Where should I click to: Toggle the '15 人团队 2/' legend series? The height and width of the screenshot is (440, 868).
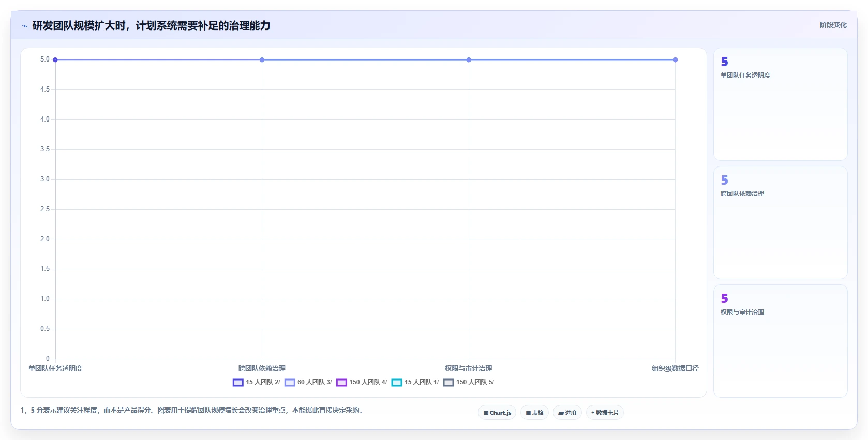(x=256, y=382)
